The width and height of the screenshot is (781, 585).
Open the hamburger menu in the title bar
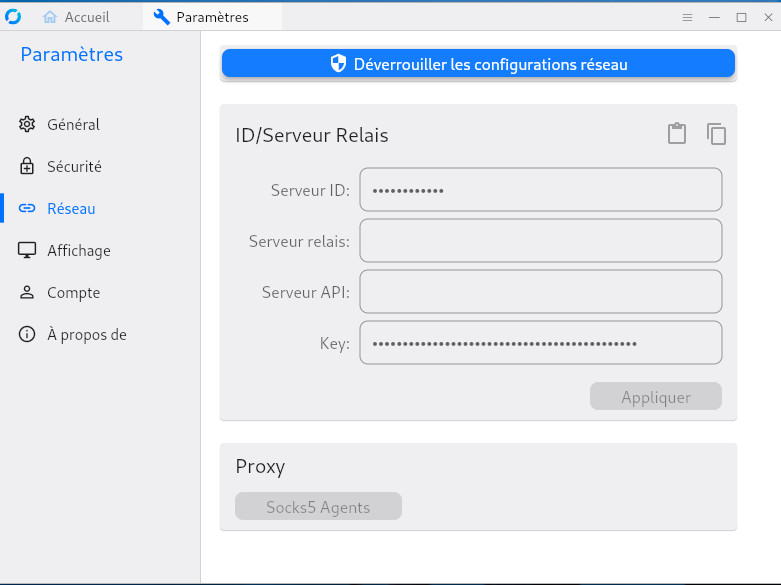(687, 17)
